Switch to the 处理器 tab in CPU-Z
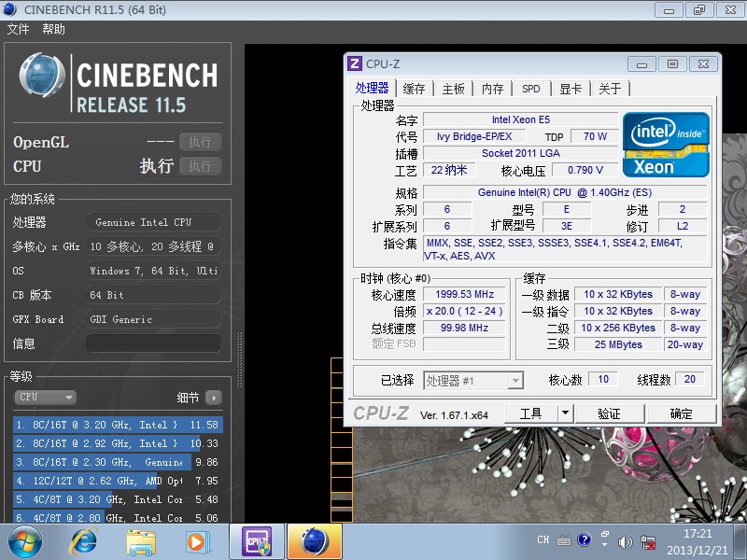 [372, 88]
